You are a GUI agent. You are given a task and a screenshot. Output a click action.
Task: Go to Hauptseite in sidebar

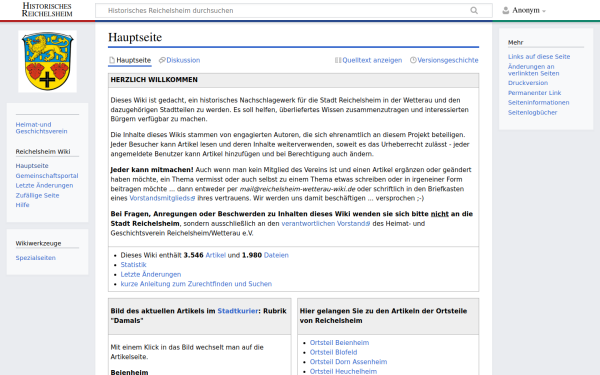[x=32, y=166]
